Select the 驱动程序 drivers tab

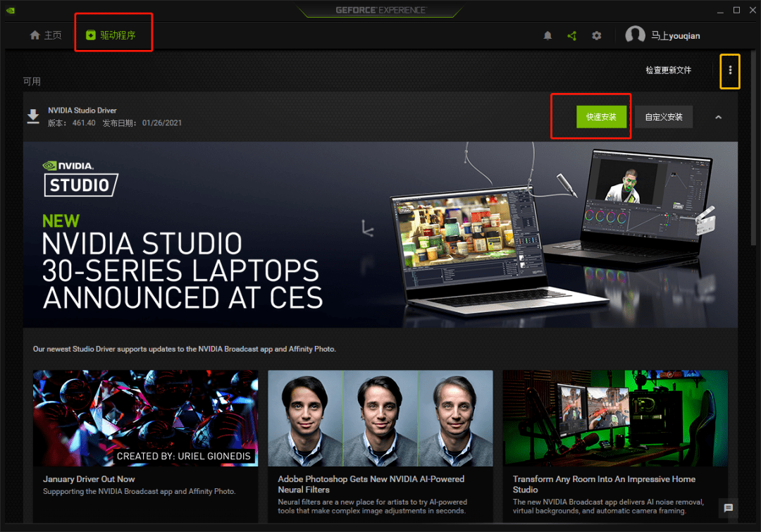click(x=111, y=35)
